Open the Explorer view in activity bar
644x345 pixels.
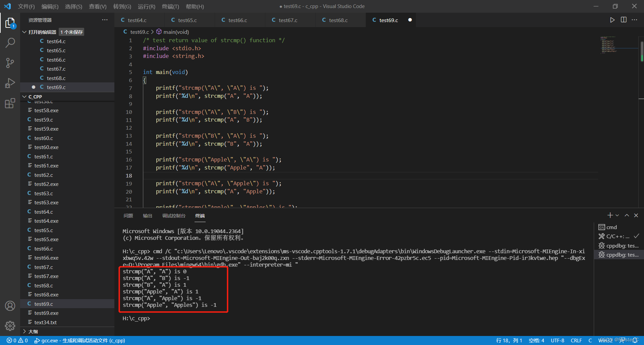coord(10,23)
